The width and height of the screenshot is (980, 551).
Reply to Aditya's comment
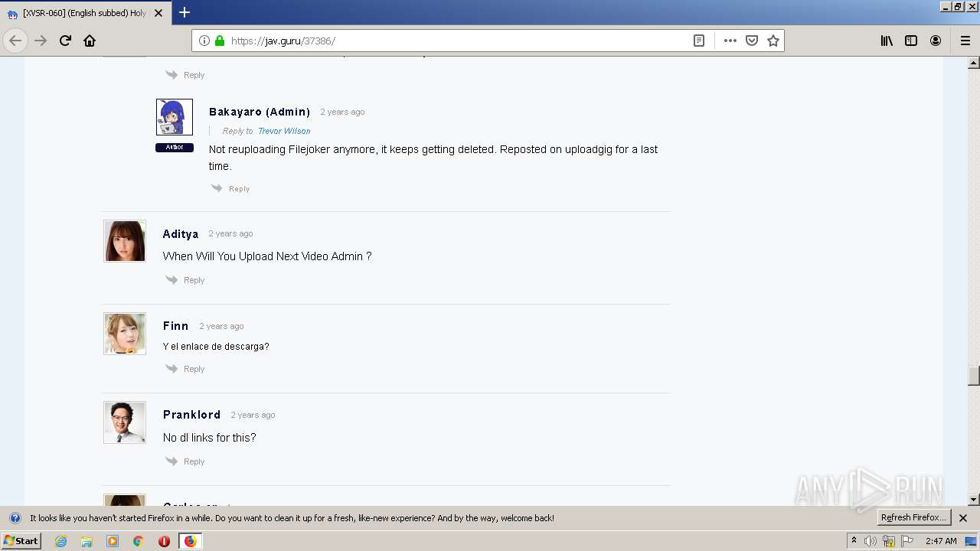185,280
